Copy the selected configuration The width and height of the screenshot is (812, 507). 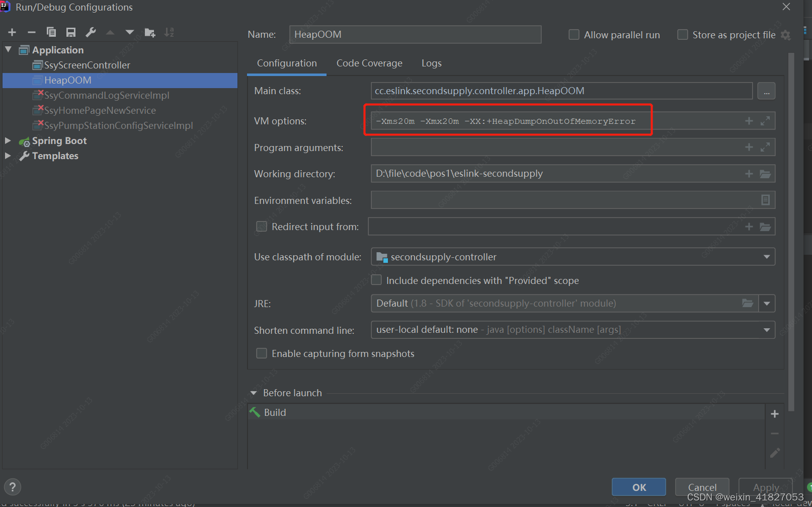pos(51,32)
